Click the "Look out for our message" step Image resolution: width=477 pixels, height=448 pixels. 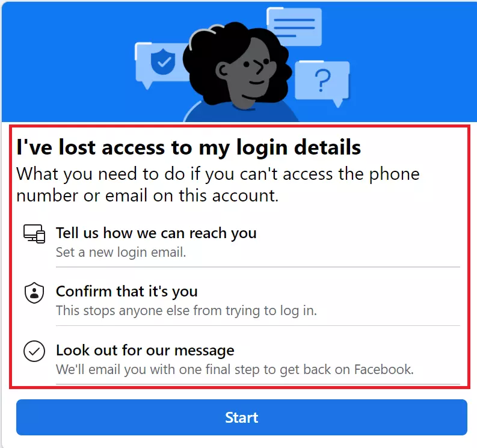point(145,350)
